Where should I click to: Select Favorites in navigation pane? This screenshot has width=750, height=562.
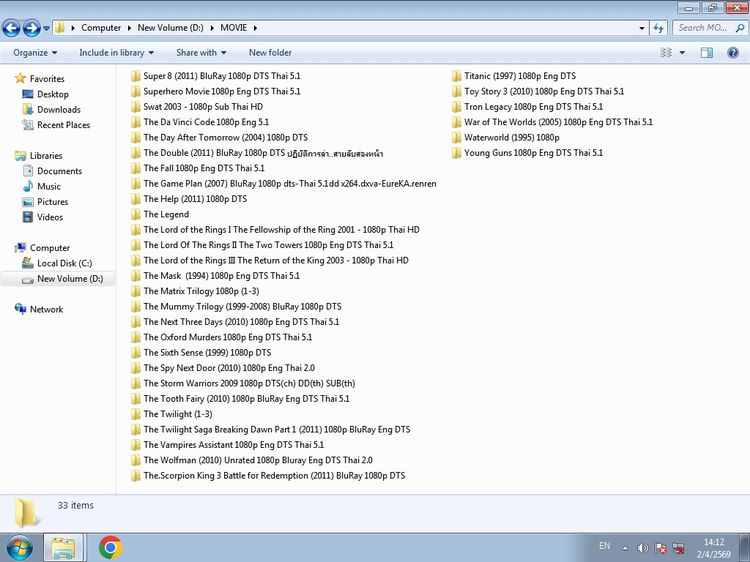(x=46, y=78)
